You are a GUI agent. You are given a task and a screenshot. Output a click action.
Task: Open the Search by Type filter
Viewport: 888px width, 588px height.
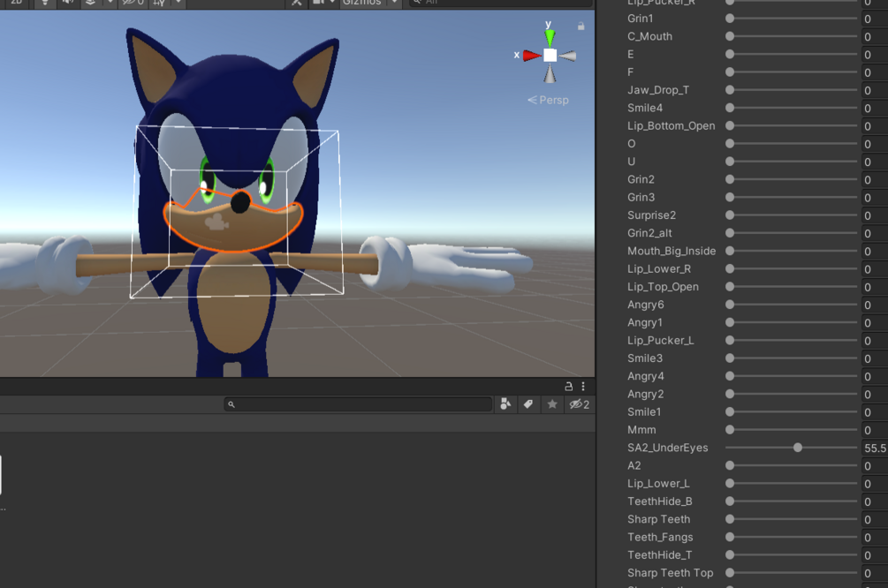coord(505,404)
